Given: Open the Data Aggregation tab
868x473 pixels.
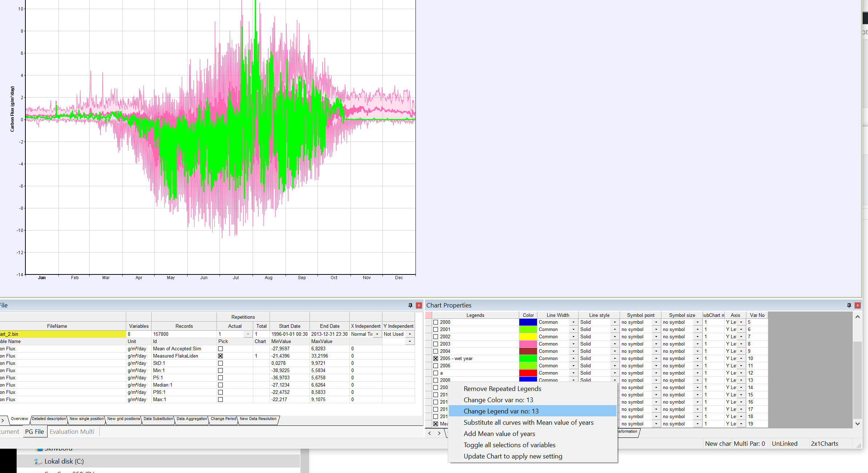Looking at the screenshot, I should coord(192,419).
